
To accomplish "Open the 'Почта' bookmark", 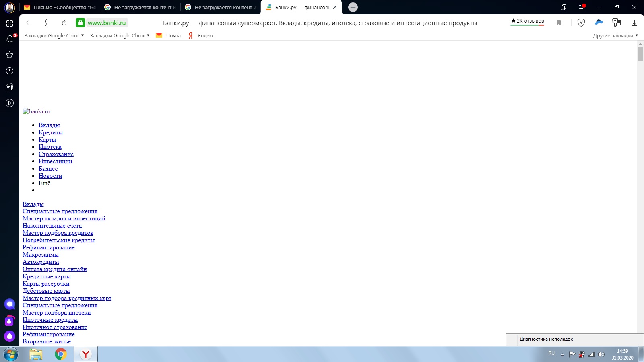I will pos(168,35).
